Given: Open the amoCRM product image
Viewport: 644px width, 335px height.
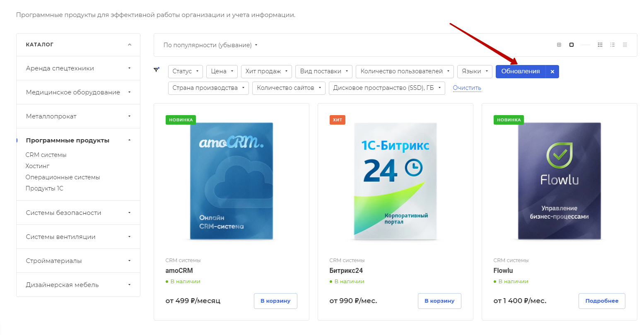Looking at the screenshot, I should coord(232,181).
